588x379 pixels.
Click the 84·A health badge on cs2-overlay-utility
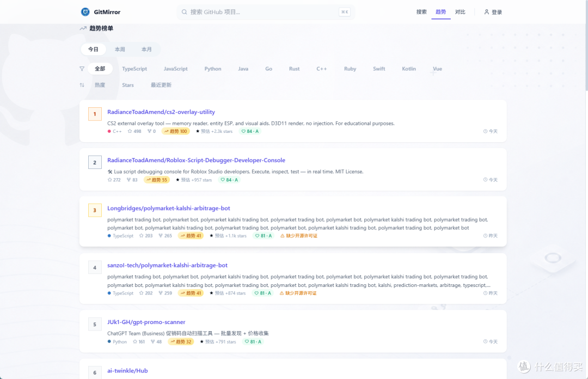250,131
